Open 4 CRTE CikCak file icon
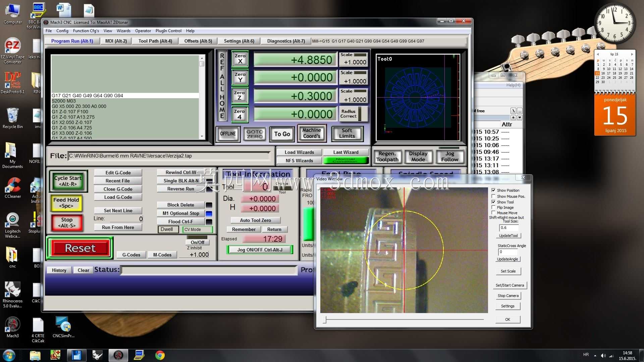Image resolution: width=644 pixels, height=362 pixels. [38, 330]
